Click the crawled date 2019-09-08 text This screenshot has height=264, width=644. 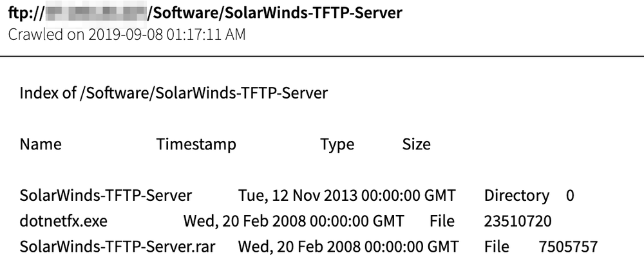(126, 35)
